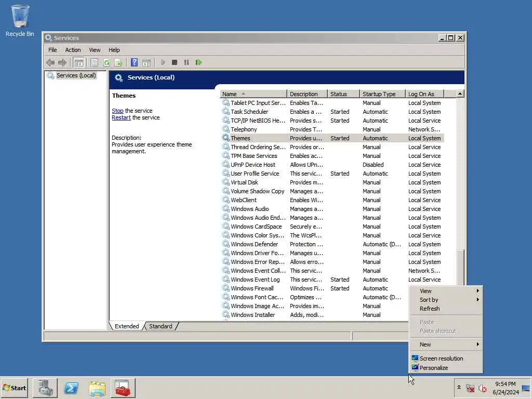
Task: Select the TPM Base Services row
Action: [x=332, y=156]
